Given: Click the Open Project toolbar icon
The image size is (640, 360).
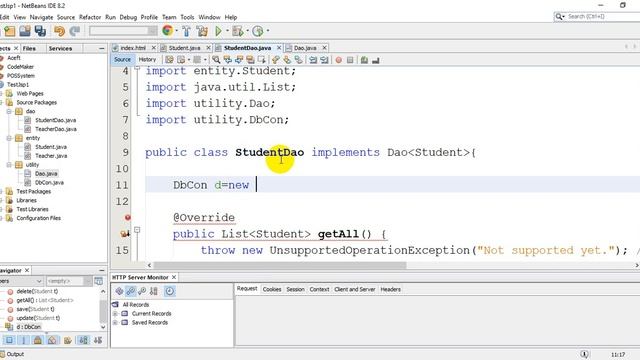Looking at the screenshot, I should point(25,31).
